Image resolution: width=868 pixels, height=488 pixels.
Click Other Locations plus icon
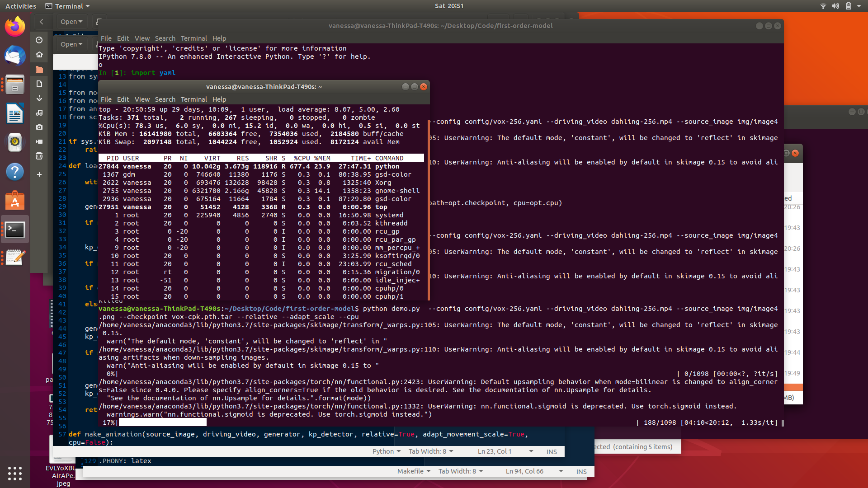point(39,174)
